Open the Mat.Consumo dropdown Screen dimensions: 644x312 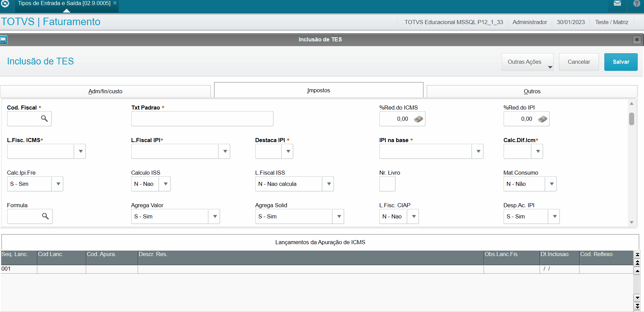point(551,184)
